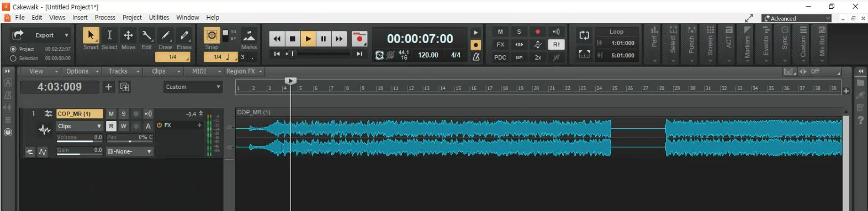Open the Utilities menu
The height and width of the screenshot is (211, 868).
click(x=159, y=18)
